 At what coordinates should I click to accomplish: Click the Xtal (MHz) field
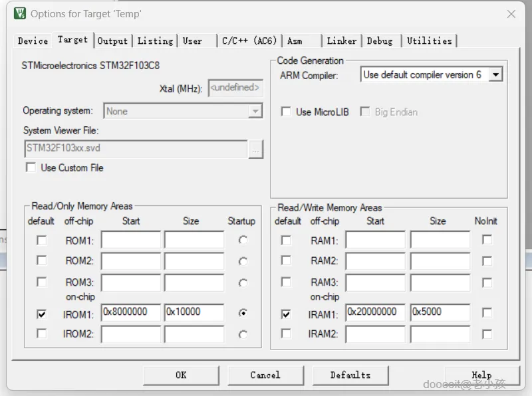coord(235,88)
